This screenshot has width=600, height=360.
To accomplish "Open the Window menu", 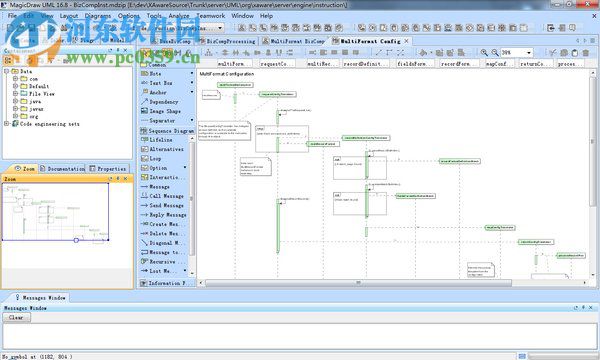I will 243,16.
